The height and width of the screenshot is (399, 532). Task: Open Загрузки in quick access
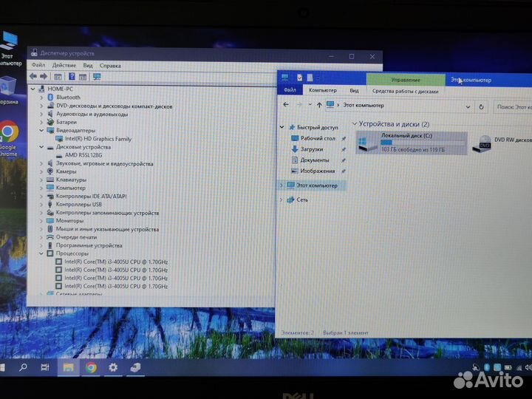coord(312,149)
